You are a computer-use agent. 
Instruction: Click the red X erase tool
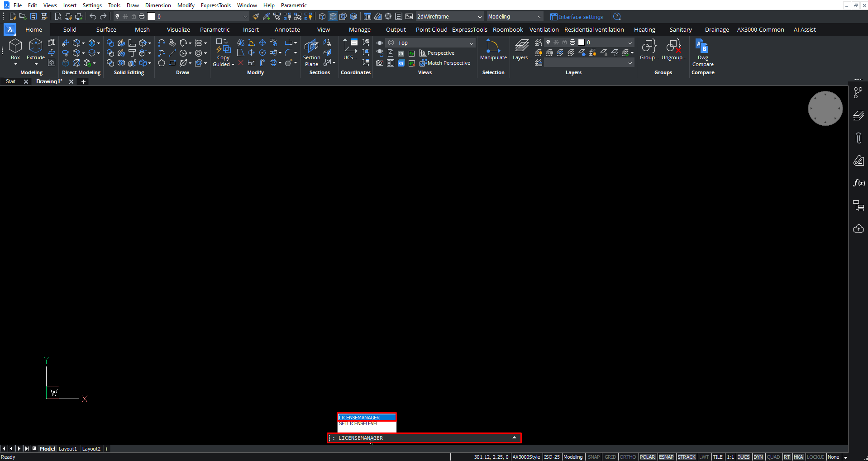tap(241, 63)
